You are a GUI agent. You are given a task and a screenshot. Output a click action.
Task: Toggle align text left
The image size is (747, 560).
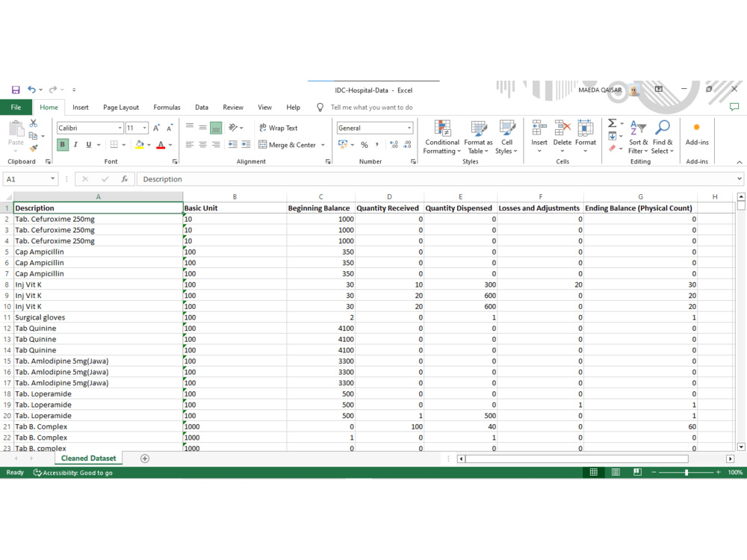(190, 144)
